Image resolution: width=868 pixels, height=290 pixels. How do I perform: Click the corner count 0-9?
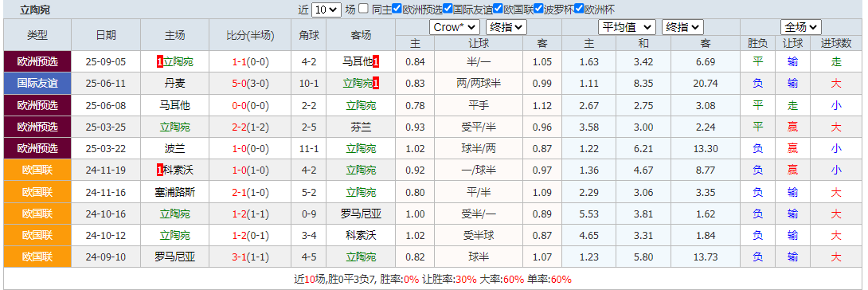coord(309,214)
